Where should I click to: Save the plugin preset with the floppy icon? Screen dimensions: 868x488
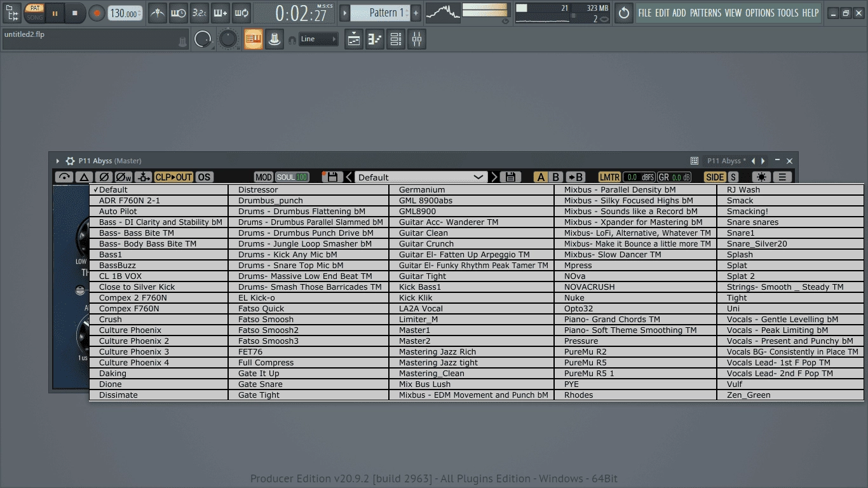[333, 177]
